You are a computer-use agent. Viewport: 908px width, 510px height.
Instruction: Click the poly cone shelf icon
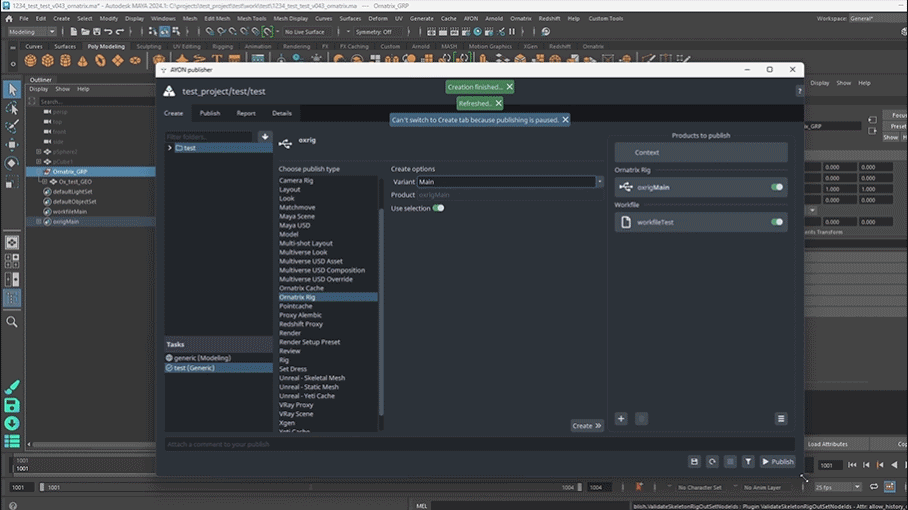83,60
